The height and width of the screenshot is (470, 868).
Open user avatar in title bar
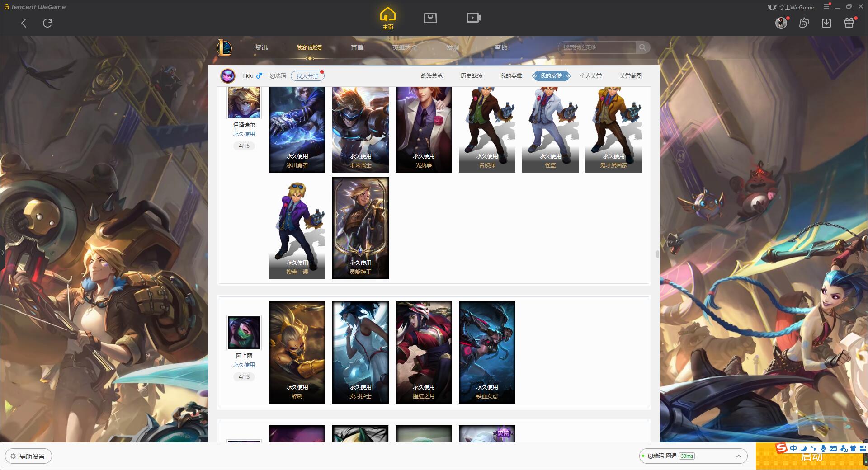781,23
